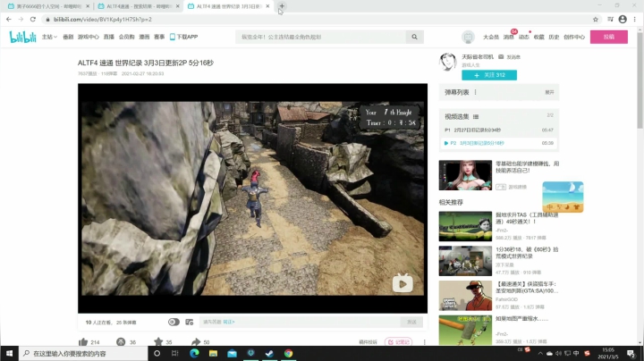Click the browser back arrow
The width and height of the screenshot is (644, 361).
[x=9, y=20]
